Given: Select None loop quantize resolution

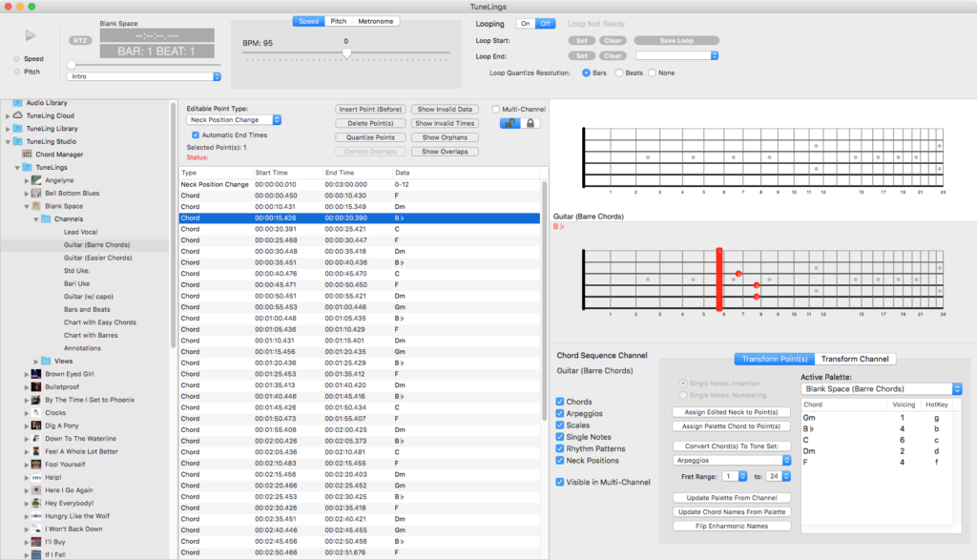Looking at the screenshot, I should 653,73.
